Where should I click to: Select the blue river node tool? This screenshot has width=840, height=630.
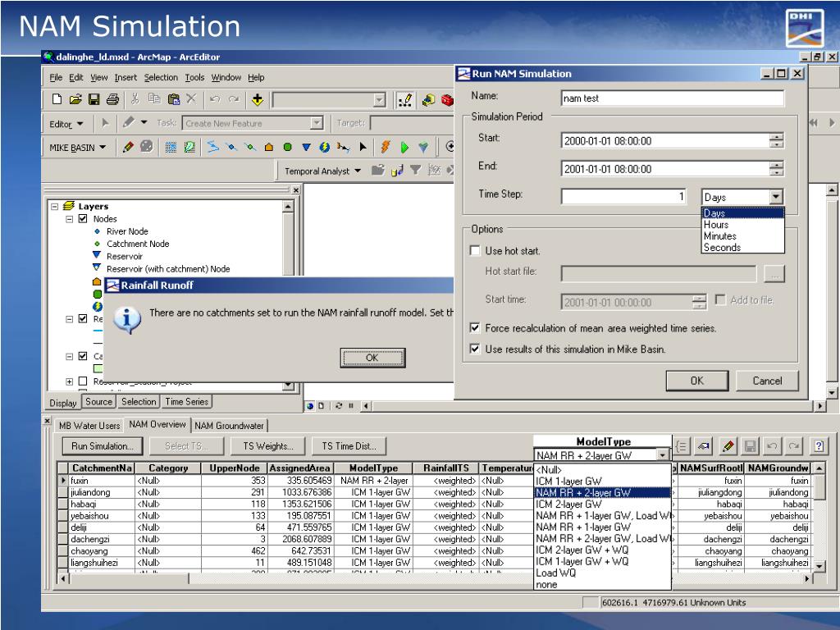pos(231,146)
